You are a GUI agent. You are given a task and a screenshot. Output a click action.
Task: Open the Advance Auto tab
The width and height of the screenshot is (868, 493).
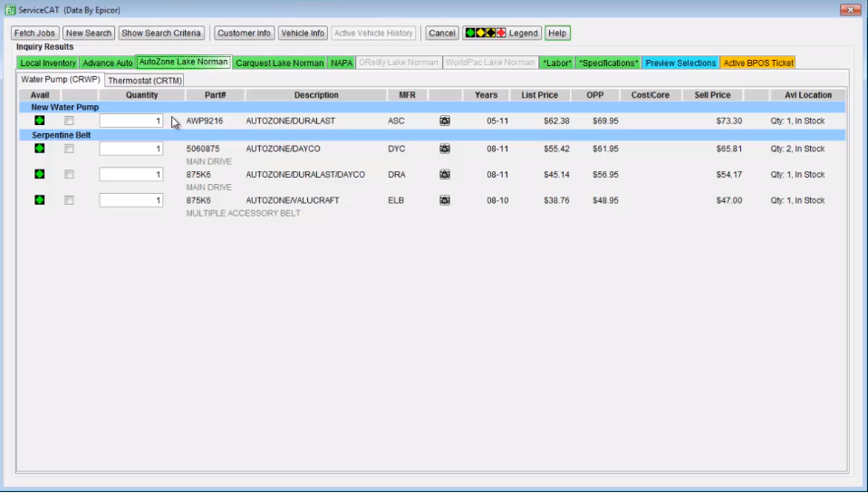pyautogui.click(x=108, y=63)
